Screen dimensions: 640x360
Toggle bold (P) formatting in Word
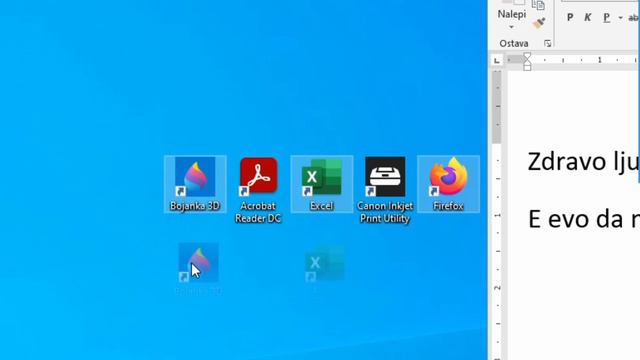point(570,18)
